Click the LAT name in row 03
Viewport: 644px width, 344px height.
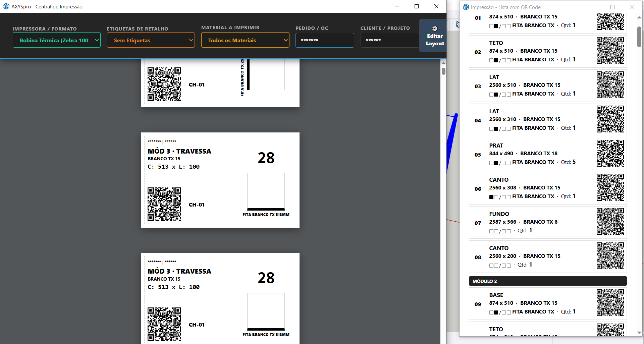[x=494, y=77]
